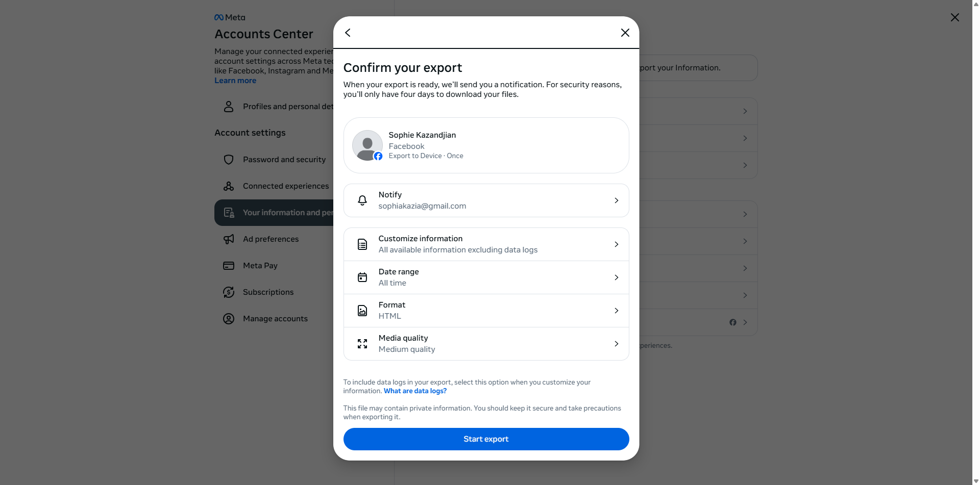The height and width of the screenshot is (485, 980).
Task: Click the Subscriptions icon
Action: [x=229, y=292]
